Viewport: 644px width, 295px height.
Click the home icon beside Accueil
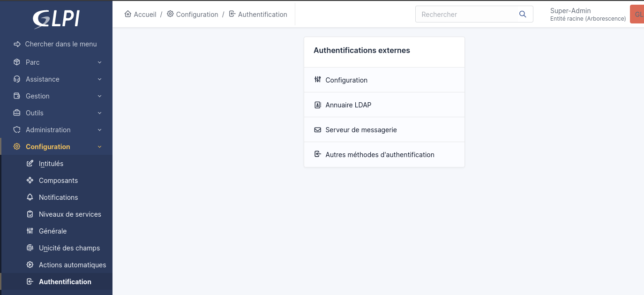[128, 14]
